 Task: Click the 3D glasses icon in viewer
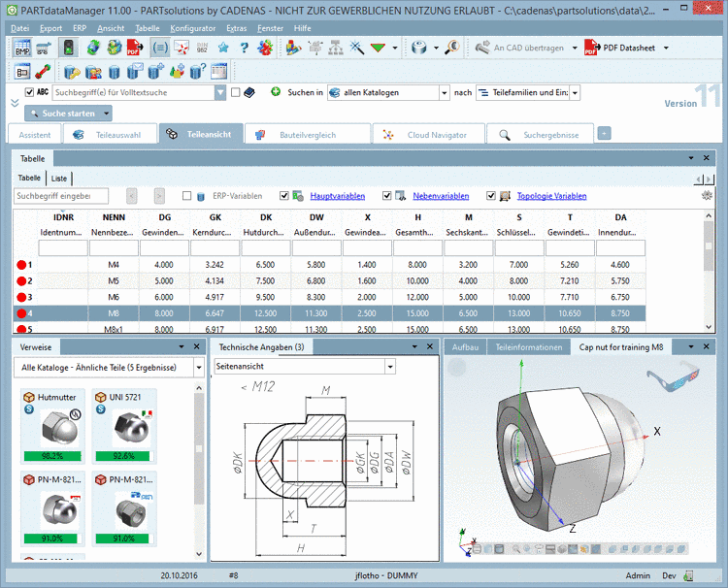tap(674, 378)
